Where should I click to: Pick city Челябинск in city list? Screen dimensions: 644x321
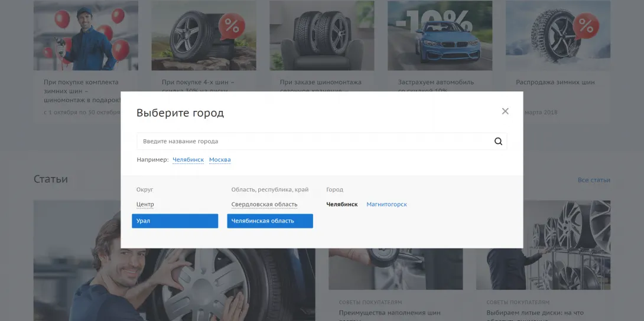[x=341, y=204]
